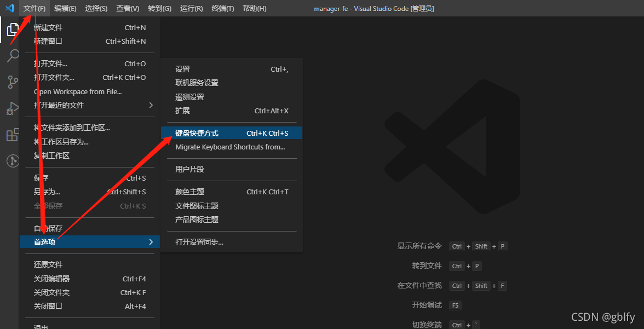Choose 新建文件 from the File menu

point(90,27)
